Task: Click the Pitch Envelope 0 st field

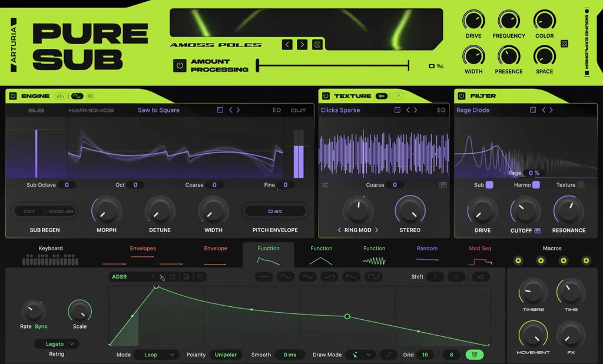Action: (276, 211)
